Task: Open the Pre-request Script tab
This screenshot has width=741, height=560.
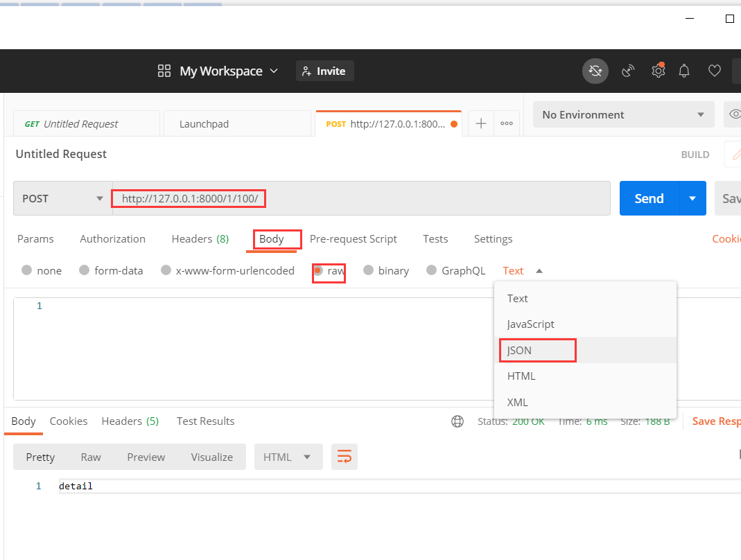Action: (354, 238)
